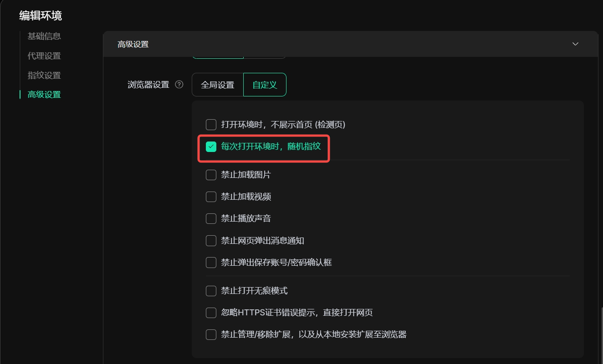Tick the 禁止加载视频 checkbox

(x=211, y=197)
